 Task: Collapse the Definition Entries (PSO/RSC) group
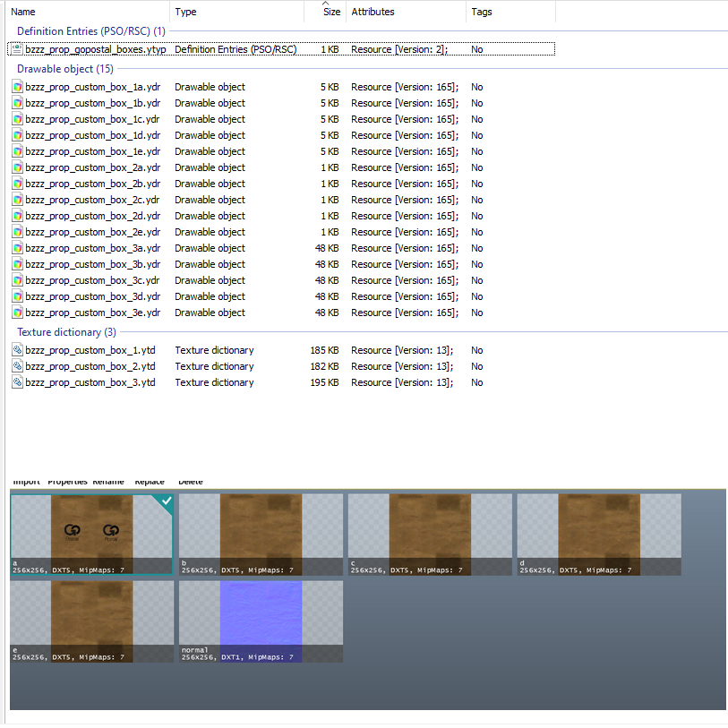click(91, 31)
